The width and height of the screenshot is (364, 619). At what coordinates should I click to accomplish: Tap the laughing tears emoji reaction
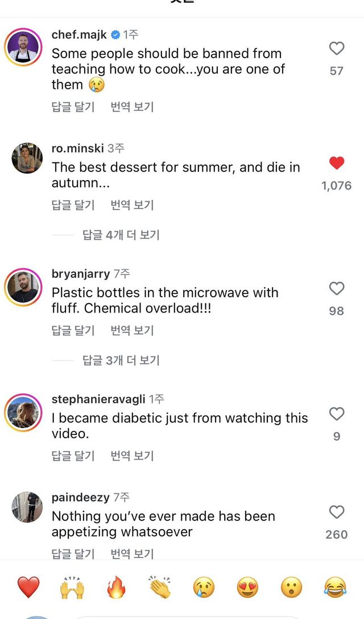pyautogui.click(x=336, y=587)
